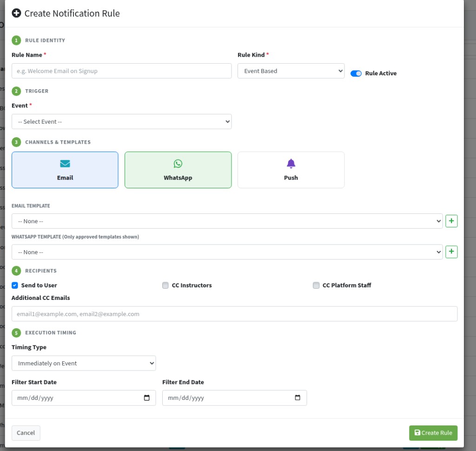Click the Push card label text
This screenshot has height=451, width=476.
tap(291, 178)
